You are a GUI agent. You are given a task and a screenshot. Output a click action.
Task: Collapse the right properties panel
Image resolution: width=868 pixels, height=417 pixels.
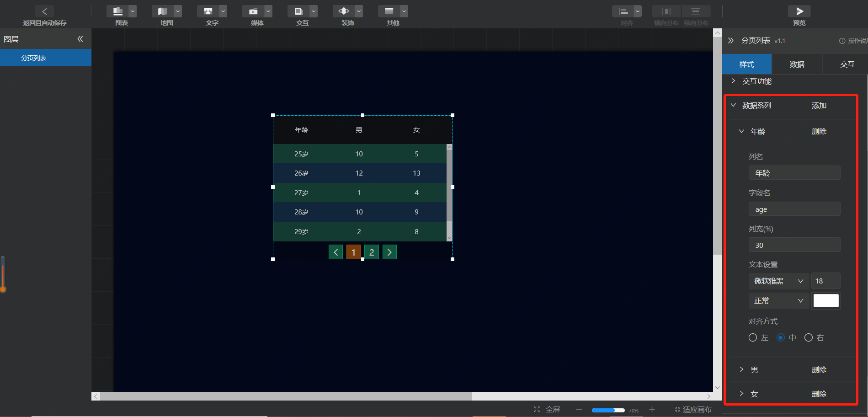(731, 41)
